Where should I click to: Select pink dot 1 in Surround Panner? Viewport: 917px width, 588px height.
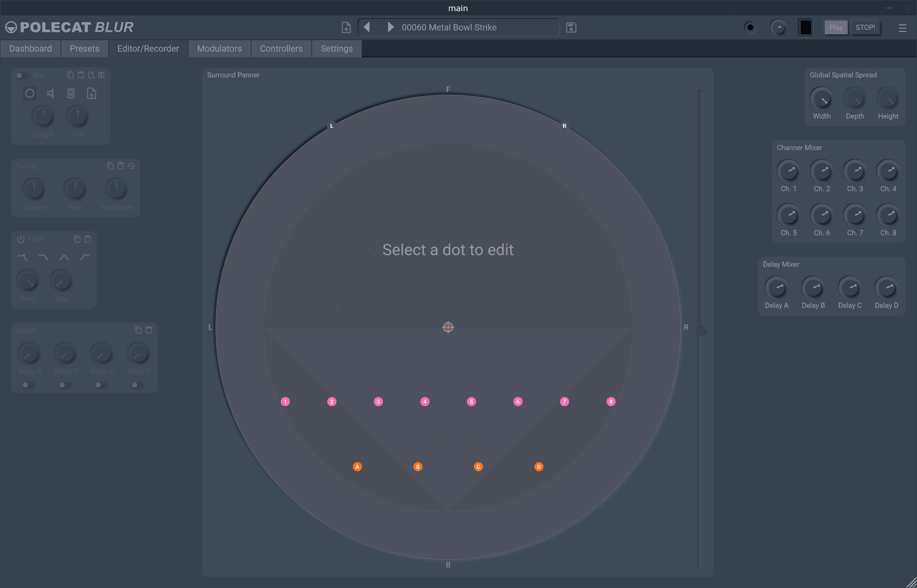tap(285, 401)
